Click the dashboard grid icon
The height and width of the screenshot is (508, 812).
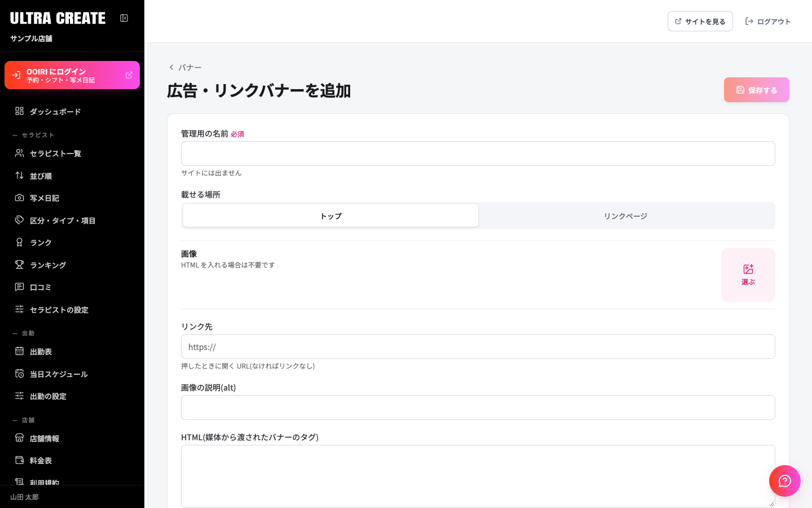[19, 111]
